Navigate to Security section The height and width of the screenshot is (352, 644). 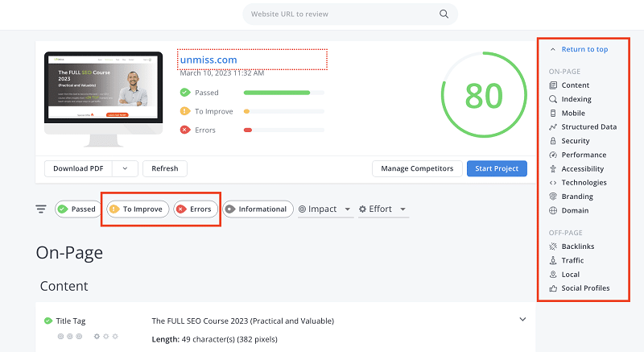[576, 141]
